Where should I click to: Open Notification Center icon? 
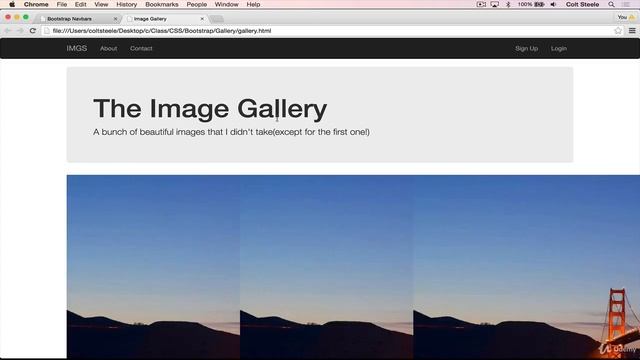(626, 4)
